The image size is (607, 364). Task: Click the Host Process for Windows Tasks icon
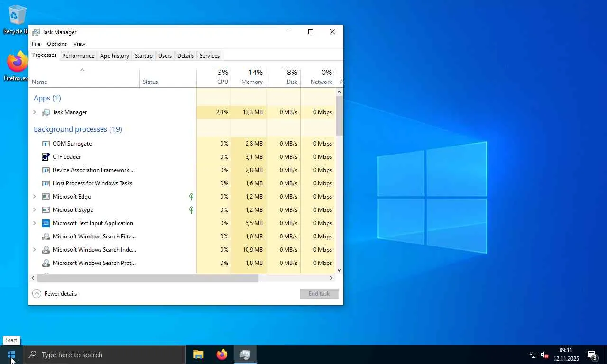coord(46,183)
